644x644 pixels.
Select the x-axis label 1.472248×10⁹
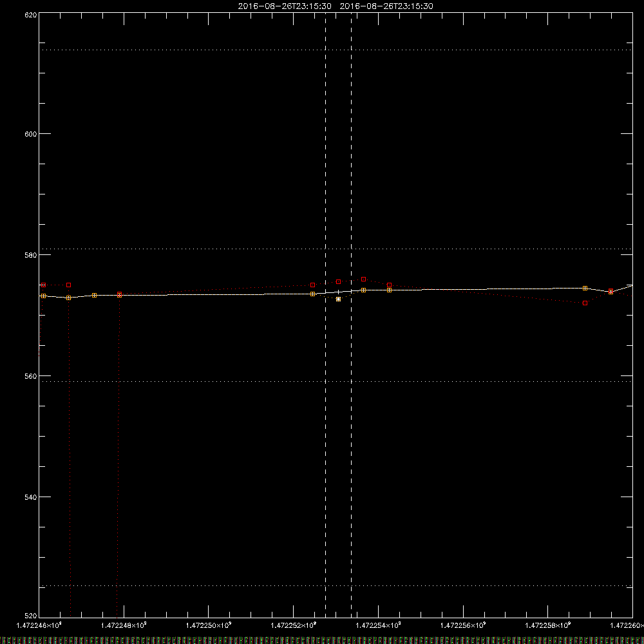124,625
